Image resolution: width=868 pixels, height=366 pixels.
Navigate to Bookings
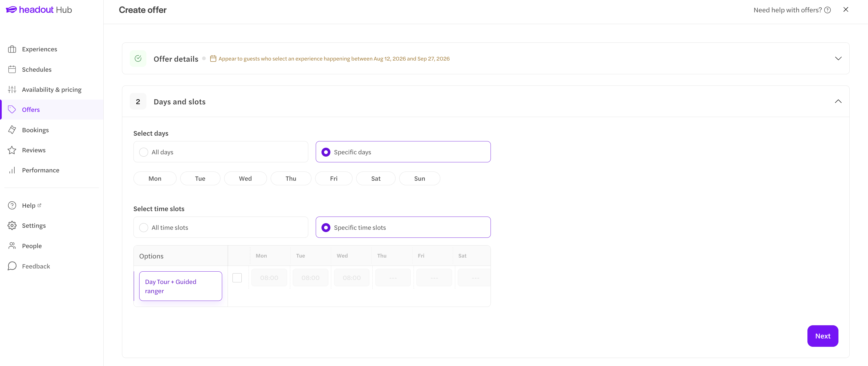52,130
